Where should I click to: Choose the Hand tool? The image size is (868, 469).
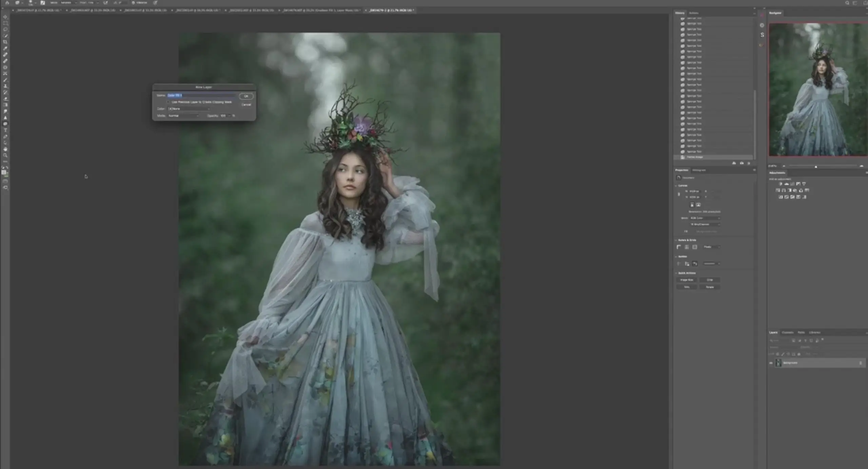pyautogui.click(x=5, y=149)
